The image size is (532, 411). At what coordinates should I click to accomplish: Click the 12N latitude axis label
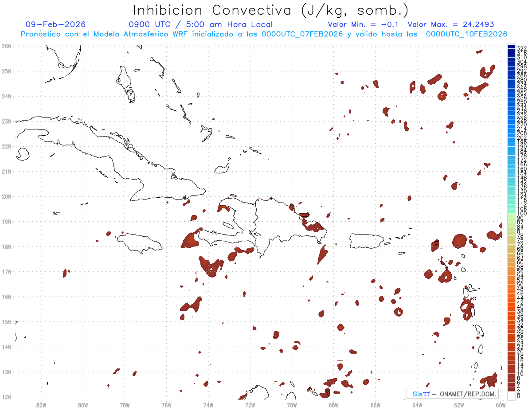[7, 397]
